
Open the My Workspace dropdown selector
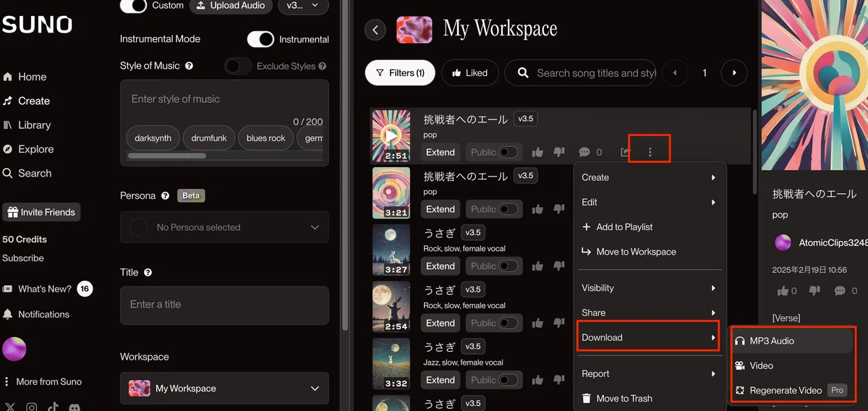coord(224,389)
